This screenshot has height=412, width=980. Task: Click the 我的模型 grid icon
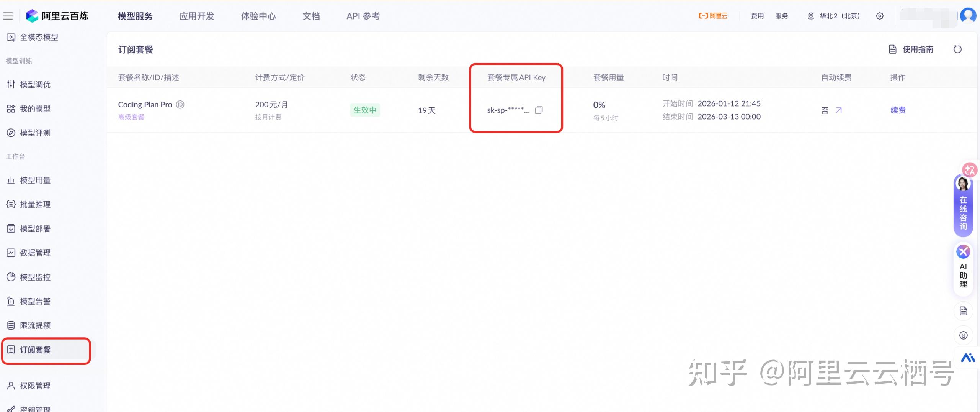point(11,108)
